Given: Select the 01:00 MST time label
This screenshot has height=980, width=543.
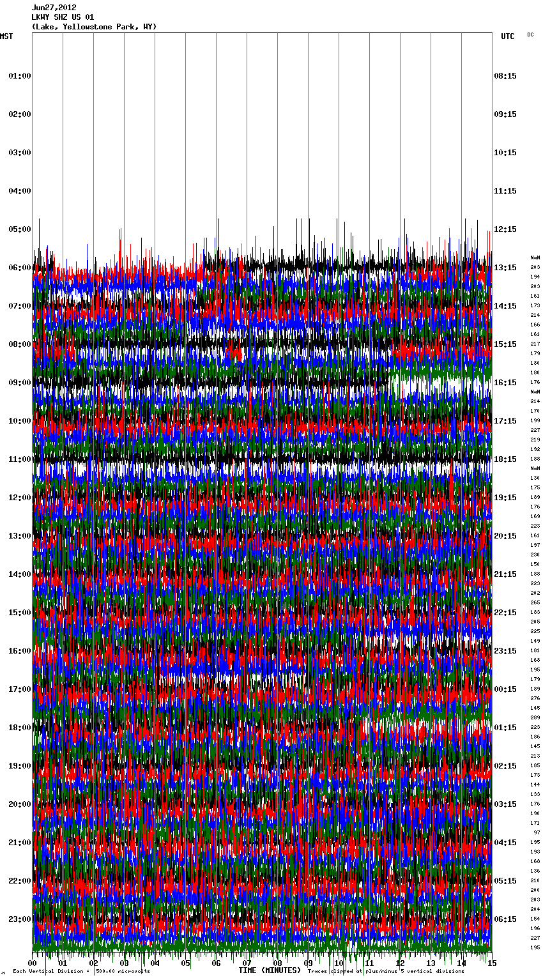Looking at the screenshot, I should point(20,76).
